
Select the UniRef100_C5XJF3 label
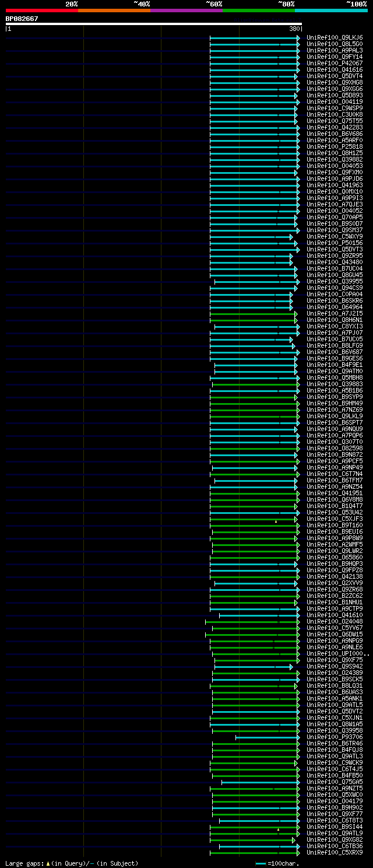(335, 519)
